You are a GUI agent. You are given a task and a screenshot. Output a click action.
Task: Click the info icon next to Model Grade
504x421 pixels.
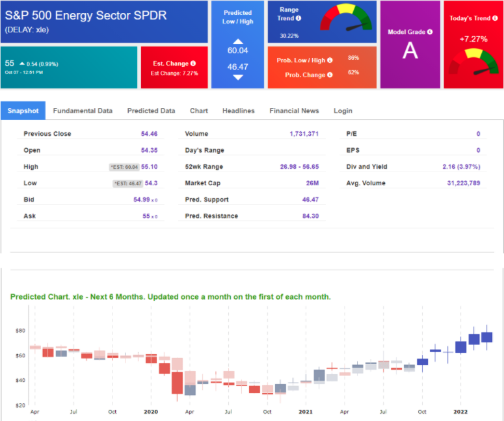pyautogui.click(x=430, y=32)
